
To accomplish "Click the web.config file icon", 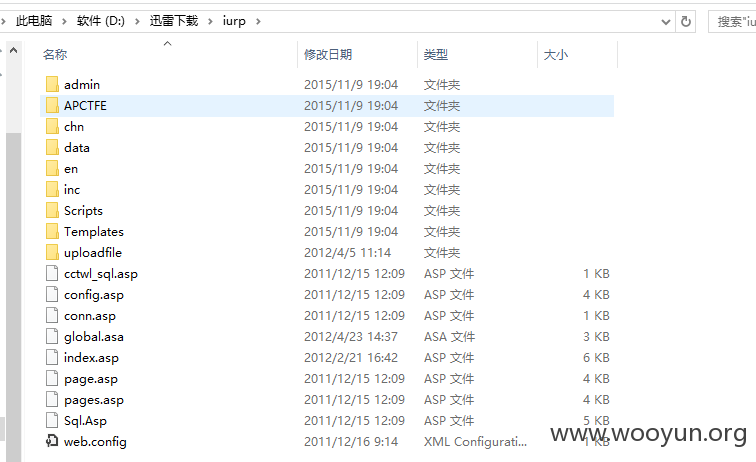I will (x=52, y=441).
